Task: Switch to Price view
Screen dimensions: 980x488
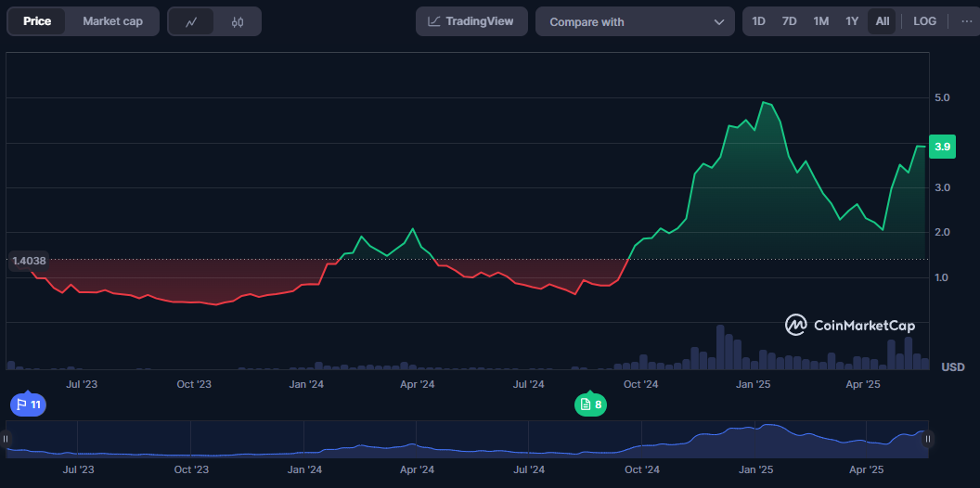Action: (37, 21)
